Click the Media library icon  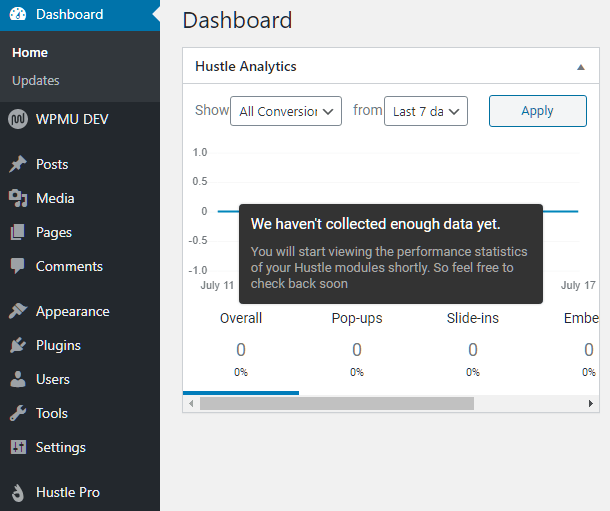coord(18,198)
